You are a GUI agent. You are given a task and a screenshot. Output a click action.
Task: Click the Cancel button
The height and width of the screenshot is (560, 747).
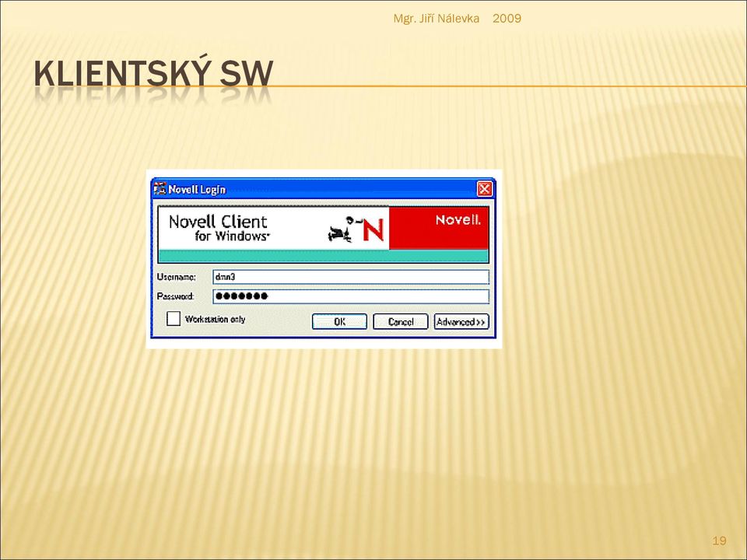[x=401, y=322]
